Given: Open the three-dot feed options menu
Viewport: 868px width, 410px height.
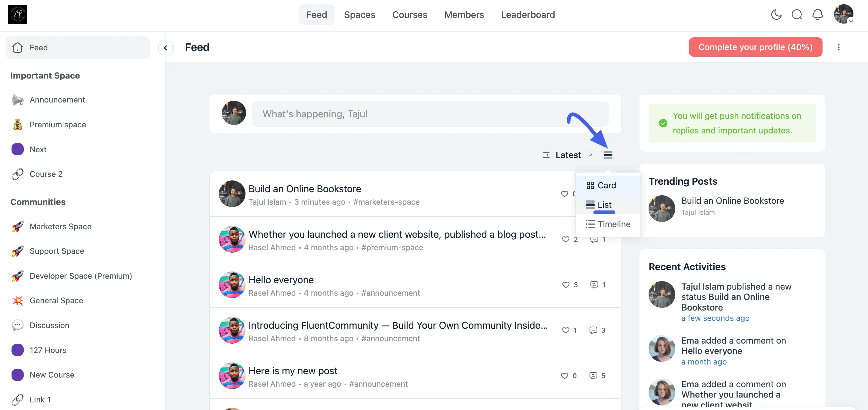Looking at the screenshot, I should 839,47.
